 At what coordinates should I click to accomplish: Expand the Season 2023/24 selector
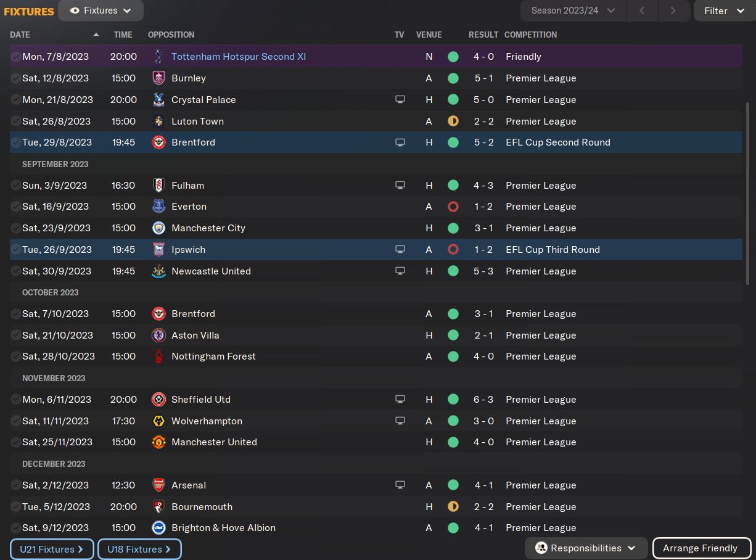pyautogui.click(x=573, y=10)
